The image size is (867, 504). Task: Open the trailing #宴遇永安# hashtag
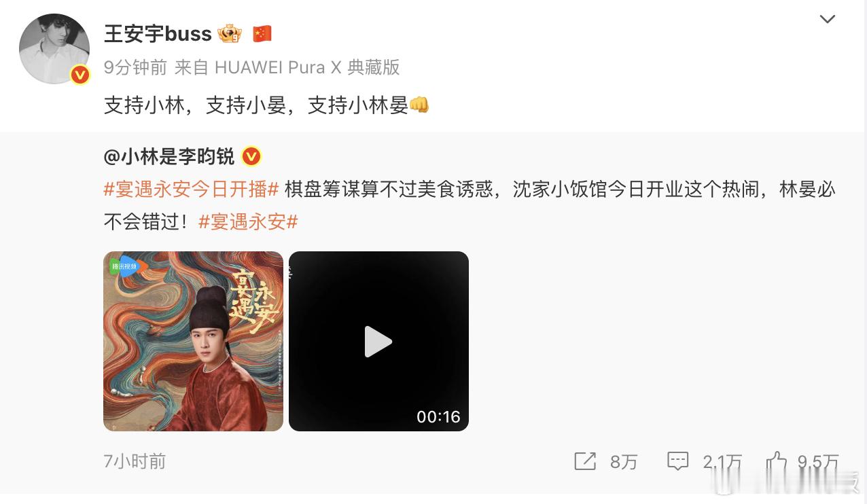[x=248, y=221]
